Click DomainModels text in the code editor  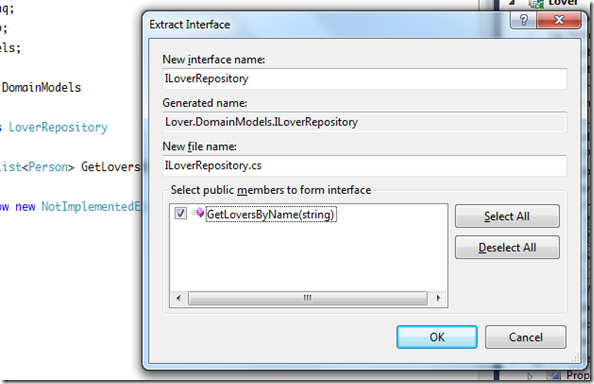coord(41,87)
